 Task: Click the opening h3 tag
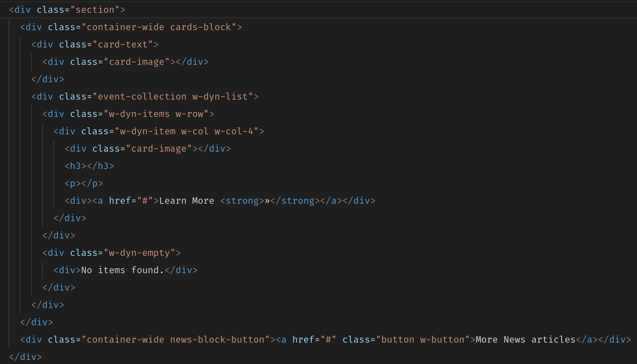(76, 166)
